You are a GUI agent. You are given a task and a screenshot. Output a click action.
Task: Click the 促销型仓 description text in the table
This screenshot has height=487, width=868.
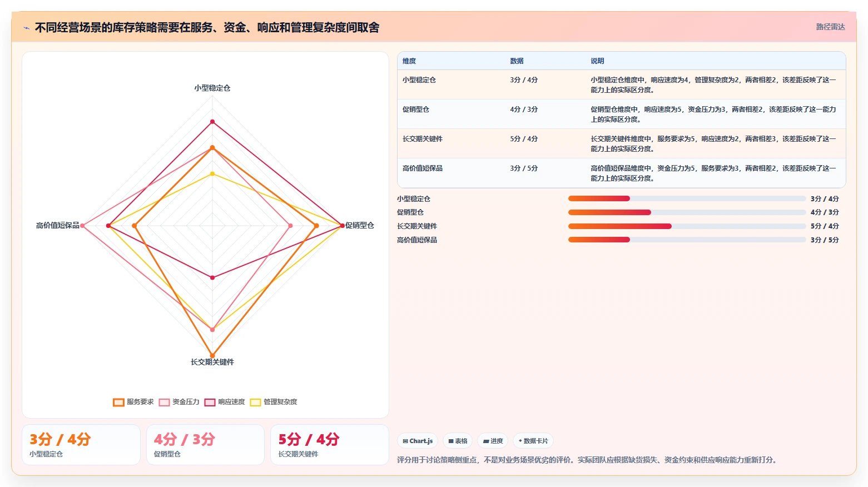click(713, 115)
